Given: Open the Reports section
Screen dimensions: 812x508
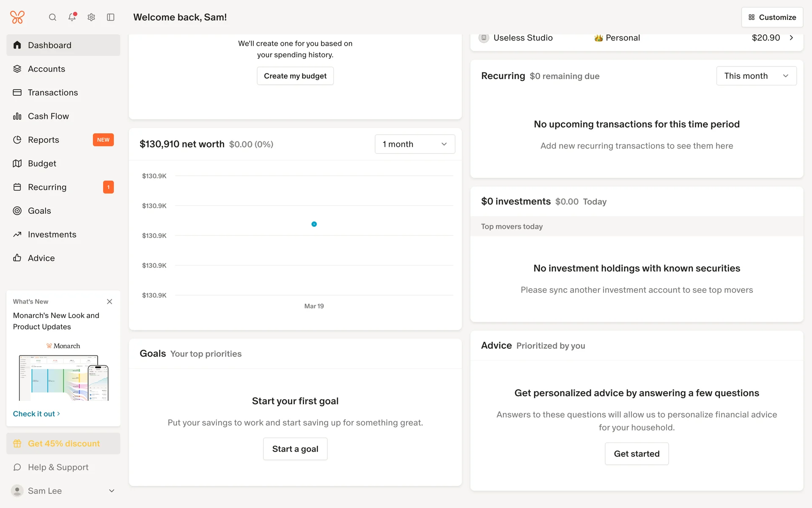Looking at the screenshot, I should [43, 140].
